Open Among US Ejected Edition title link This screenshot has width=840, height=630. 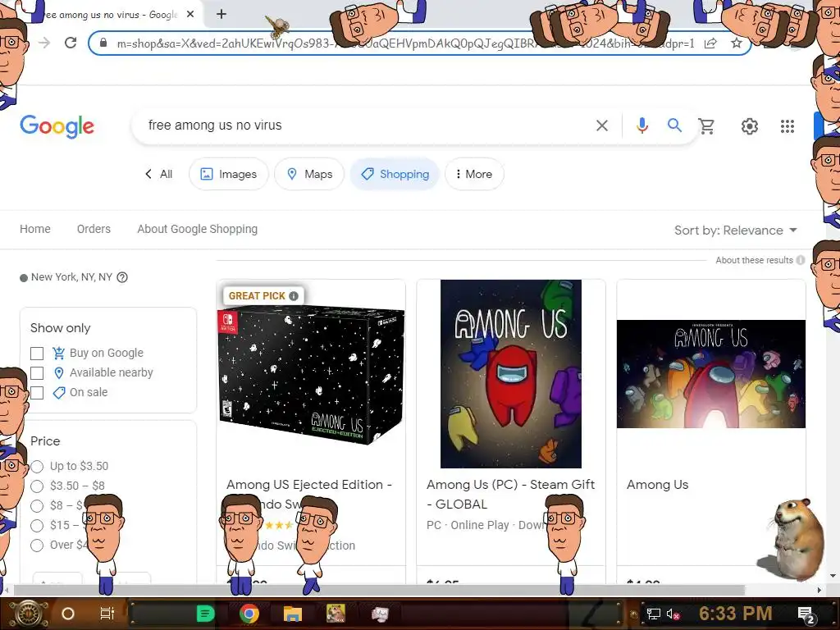[309, 485]
